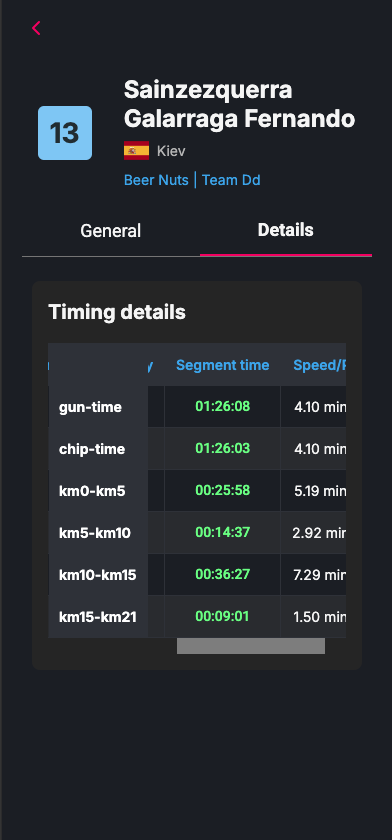Select the km5-km10 segment row
This screenshot has height=840, width=392.
tap(197, 532)
